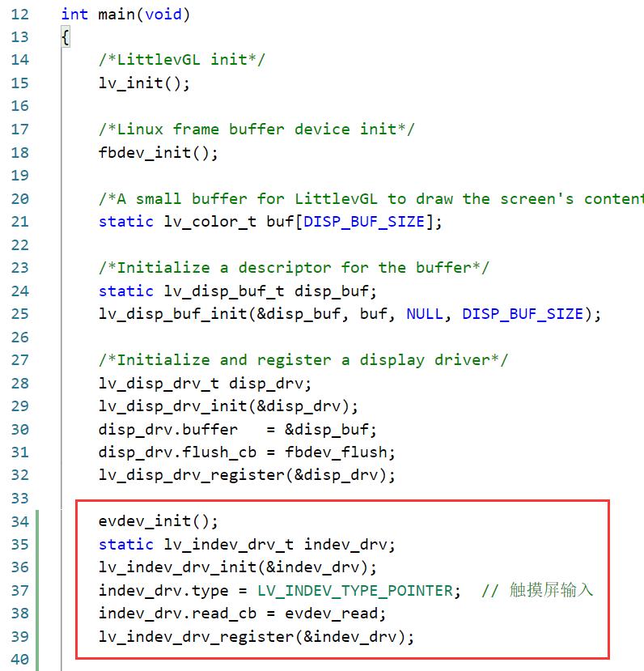
Task: Click lv_indev_drv_t type on line 35
Action: 229,545
